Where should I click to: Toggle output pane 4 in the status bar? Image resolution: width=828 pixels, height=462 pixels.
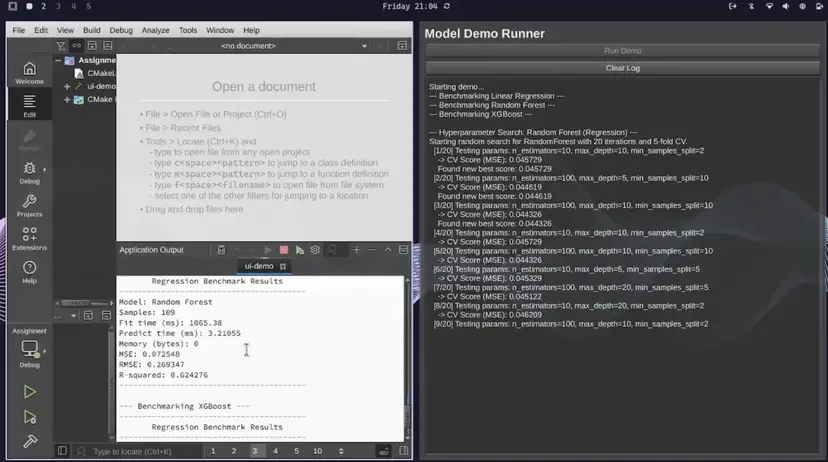point(275,451)
